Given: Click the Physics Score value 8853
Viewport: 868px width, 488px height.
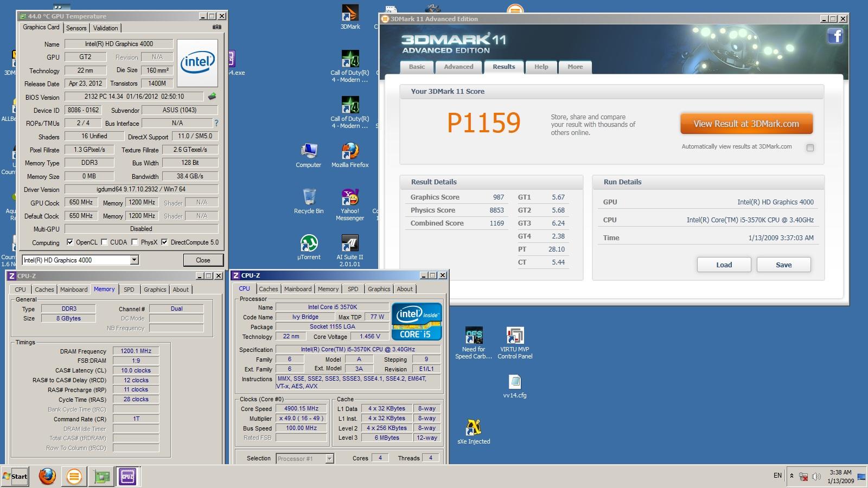Looking at the screenshot, I should [496, 210].
